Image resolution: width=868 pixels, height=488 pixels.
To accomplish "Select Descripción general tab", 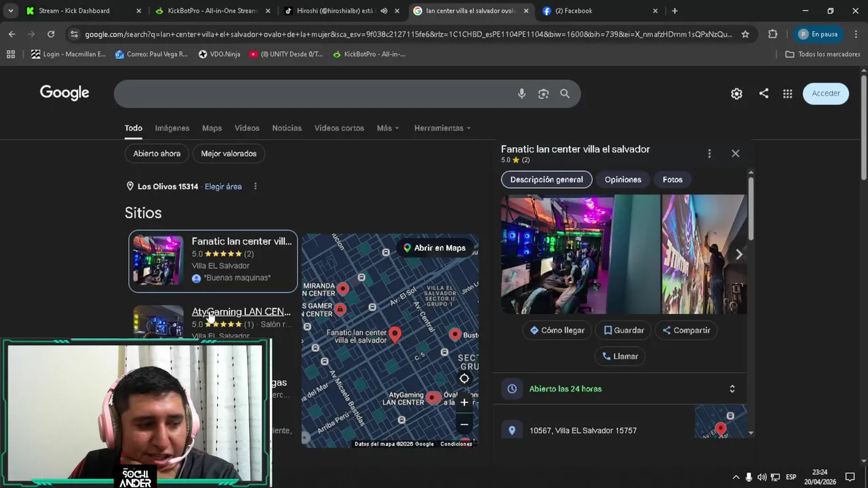I will 547,180.
